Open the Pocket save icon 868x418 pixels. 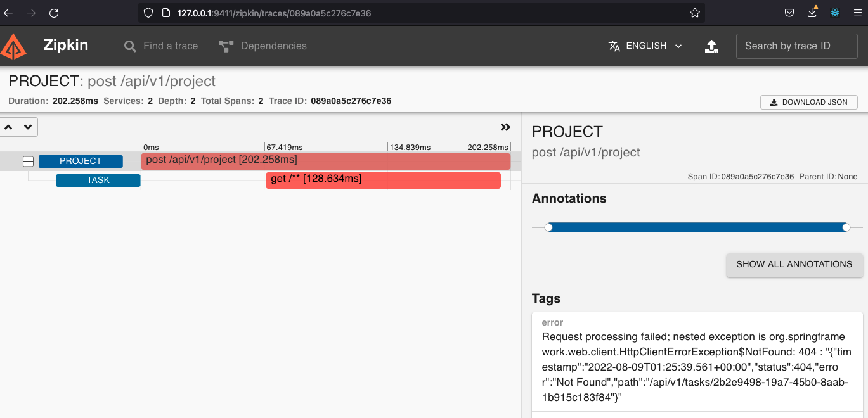pos(789,13)
